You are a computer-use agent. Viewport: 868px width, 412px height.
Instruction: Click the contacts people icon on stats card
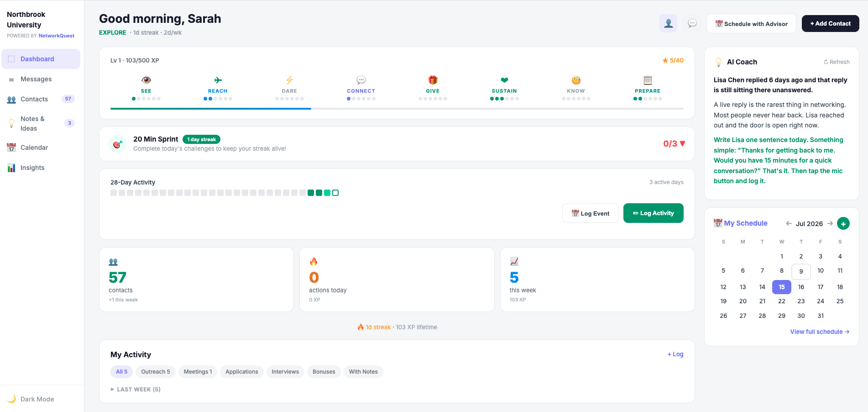click(113, 262)
